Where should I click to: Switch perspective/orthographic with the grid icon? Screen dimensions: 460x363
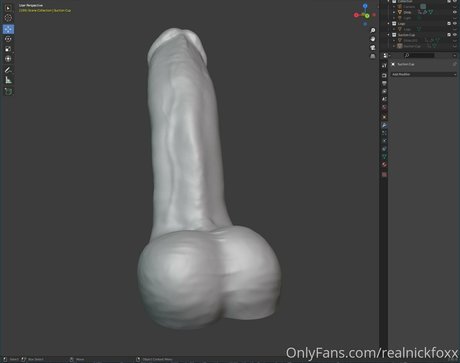[x=373, y=56]
